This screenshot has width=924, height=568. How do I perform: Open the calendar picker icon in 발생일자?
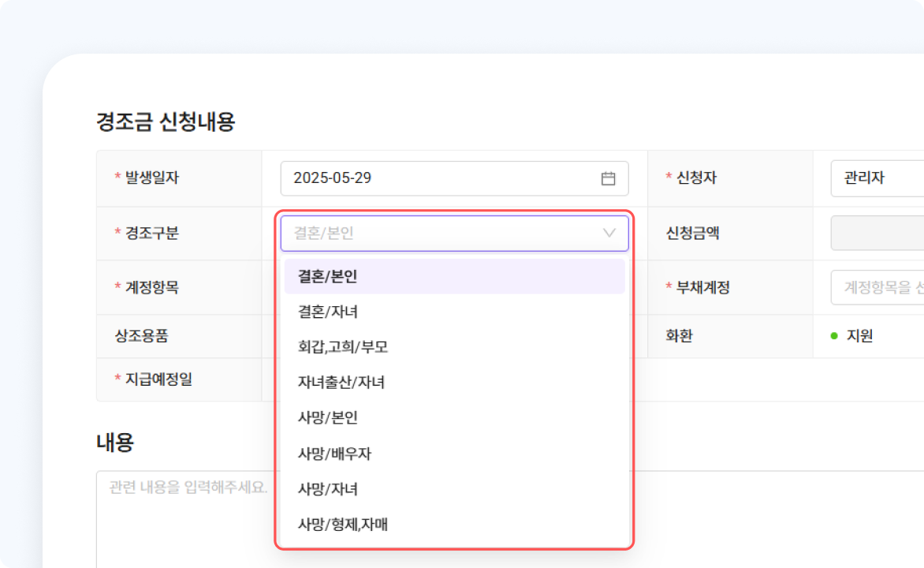pyautogui.click(x=608, y=178)
